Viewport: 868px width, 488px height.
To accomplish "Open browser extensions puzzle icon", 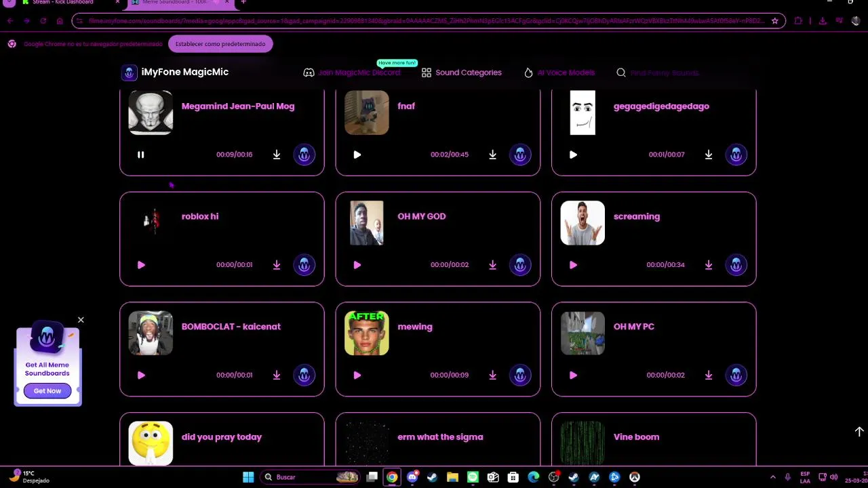I will (798, 21).
